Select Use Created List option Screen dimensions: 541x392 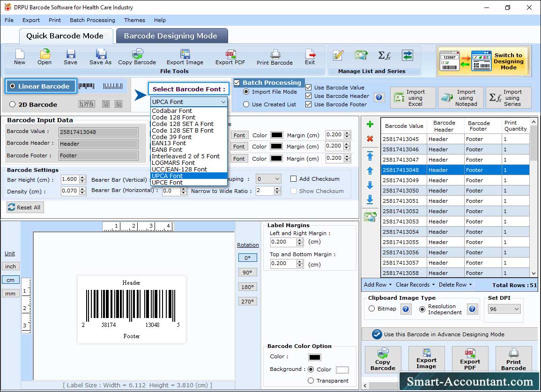246,104
